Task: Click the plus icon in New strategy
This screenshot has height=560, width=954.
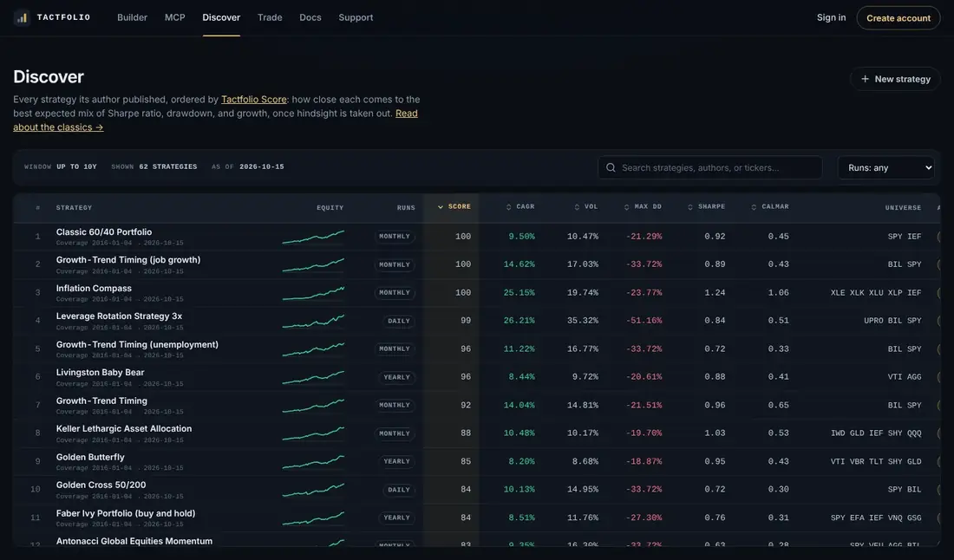Action: pyautogui.click(x=865, y=79)
